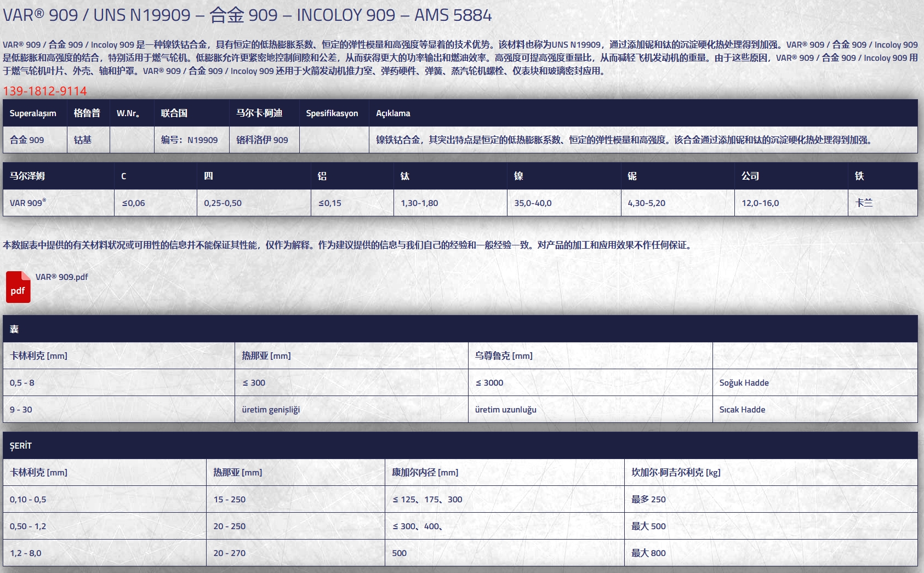Select the 最大 500 weight cell
The height and width of the screenshot is (573, 924).
pos(771,526)
